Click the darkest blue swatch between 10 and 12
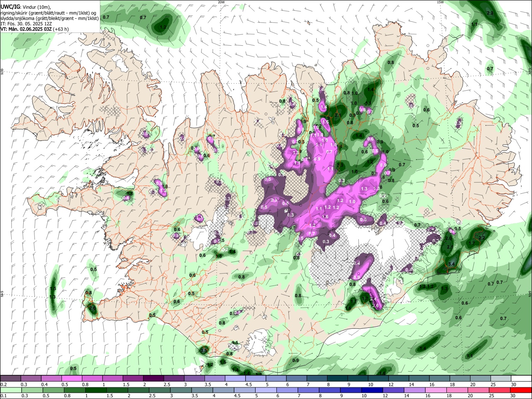Screen dimensions: 532x399 point(371,390)
